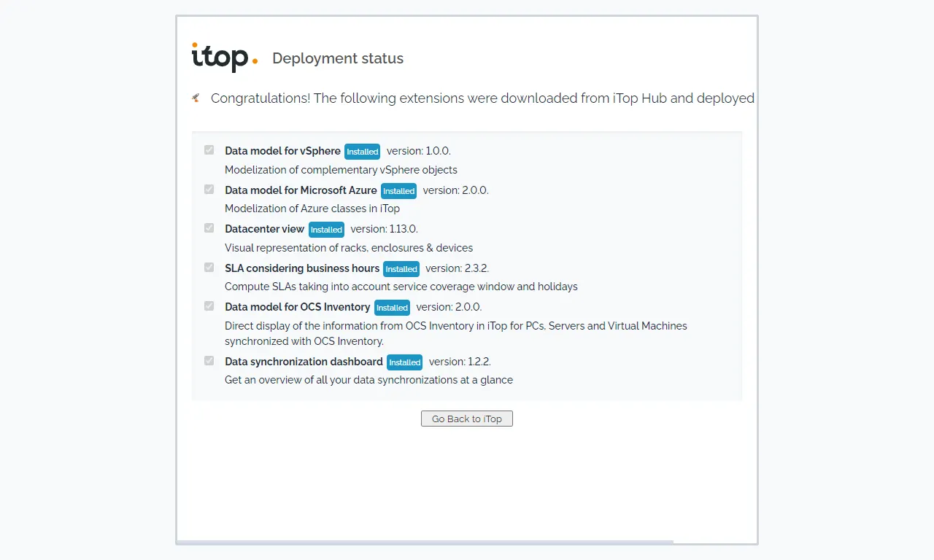Viewport: 934px width, 560px height.
Task: Toggle the Datacenter view checkbox
Action: coord(209,228)
